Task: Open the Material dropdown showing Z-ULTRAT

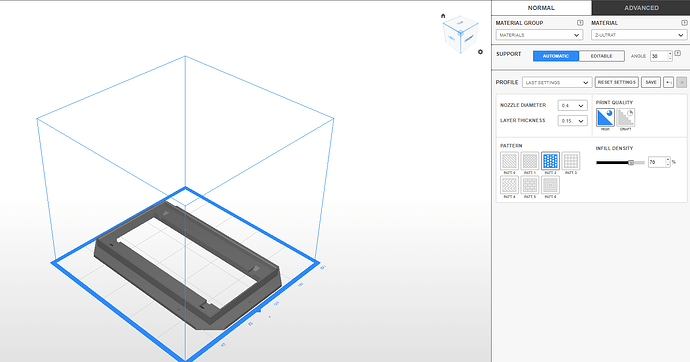Action: (x=639, y=35)
